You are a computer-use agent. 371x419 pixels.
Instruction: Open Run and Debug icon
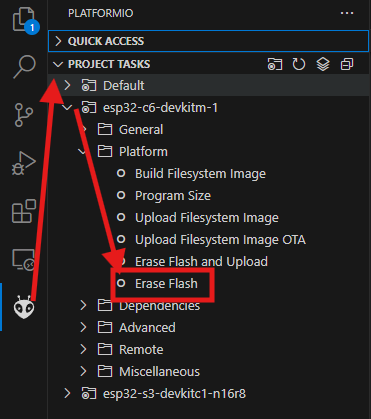24,163
